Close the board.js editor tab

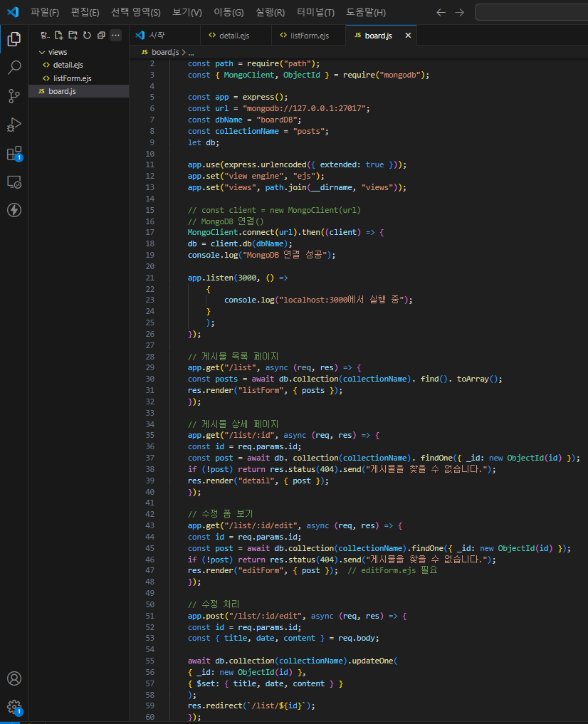click(408, 36)
